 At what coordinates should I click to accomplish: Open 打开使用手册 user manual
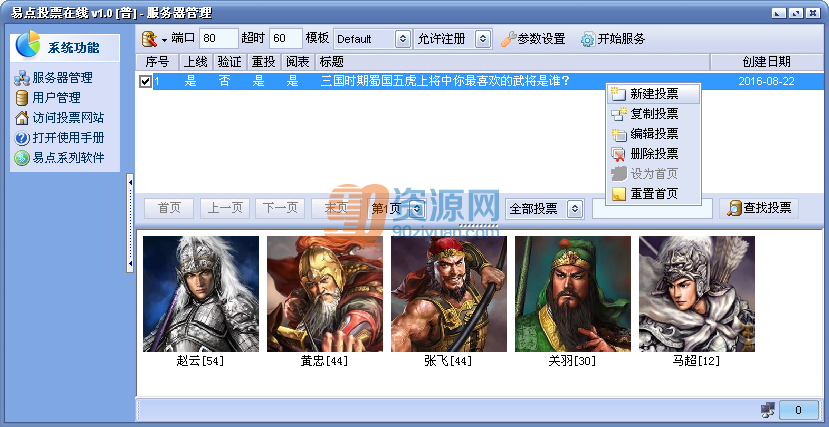point(68,138)
